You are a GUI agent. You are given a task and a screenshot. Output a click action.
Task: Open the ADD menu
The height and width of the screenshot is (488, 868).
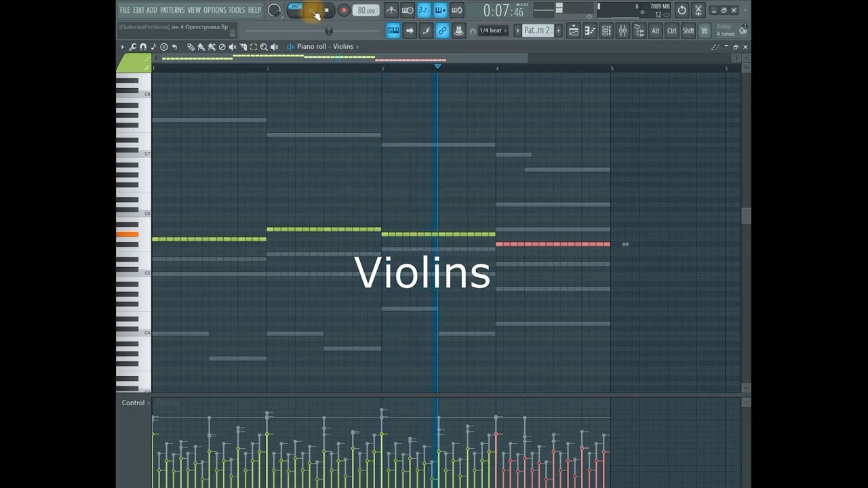[152, 10]
